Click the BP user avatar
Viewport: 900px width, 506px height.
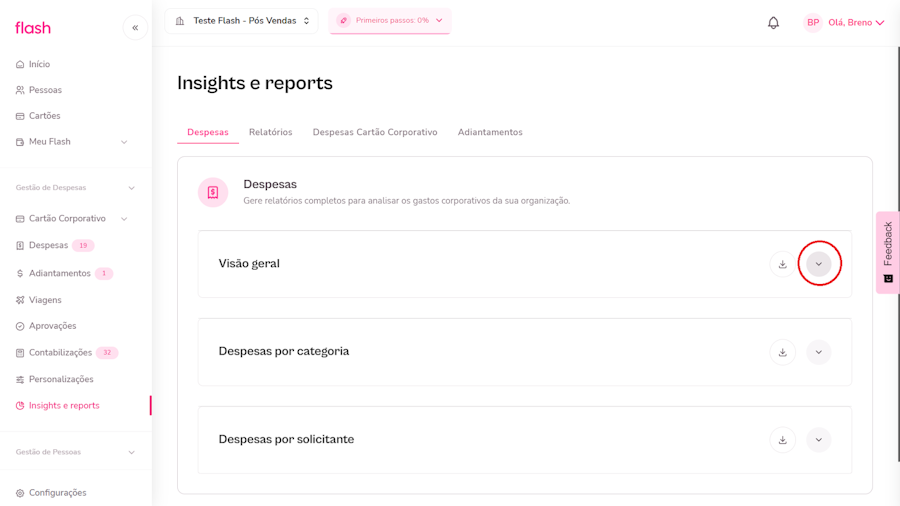813,22
